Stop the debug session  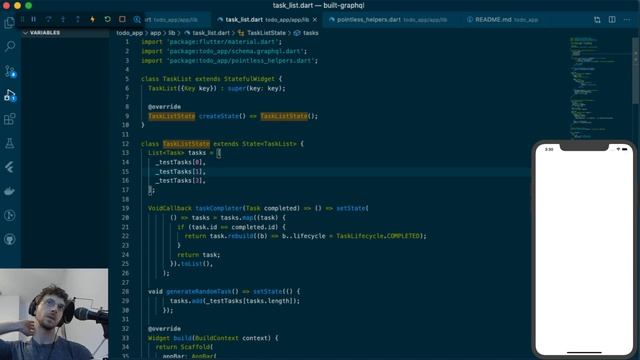click(122, 19)
